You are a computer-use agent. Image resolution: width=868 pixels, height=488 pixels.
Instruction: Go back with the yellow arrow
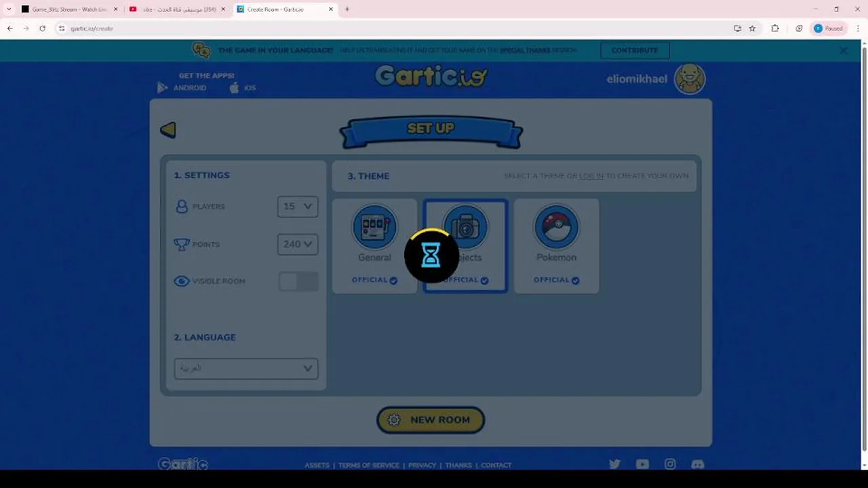pos(168,129)
